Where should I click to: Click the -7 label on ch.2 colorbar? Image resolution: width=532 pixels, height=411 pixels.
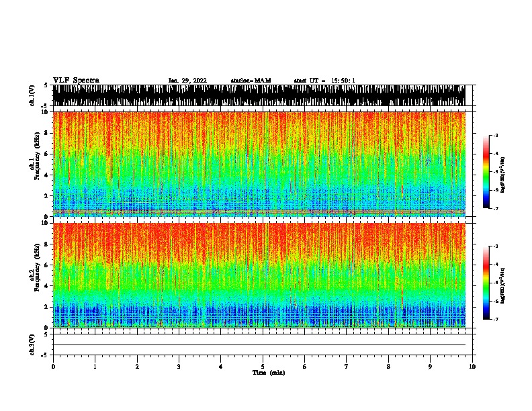coord(496,319)
